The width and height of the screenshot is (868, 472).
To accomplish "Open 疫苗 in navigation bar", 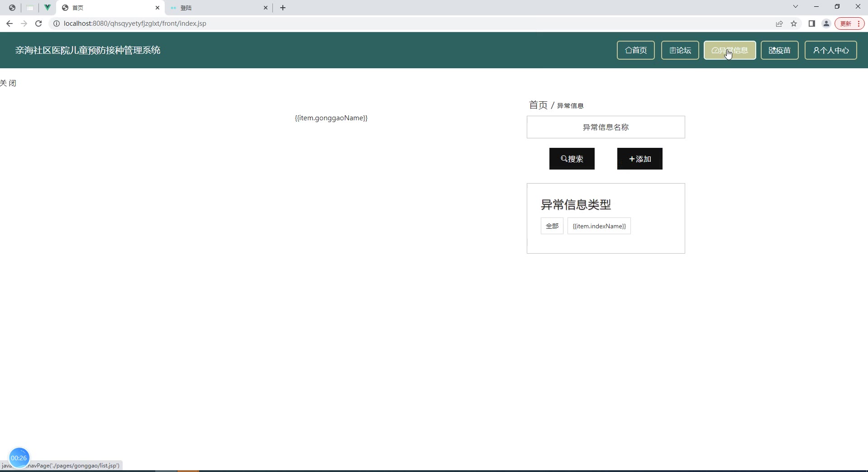I will [x=779, y=50].
